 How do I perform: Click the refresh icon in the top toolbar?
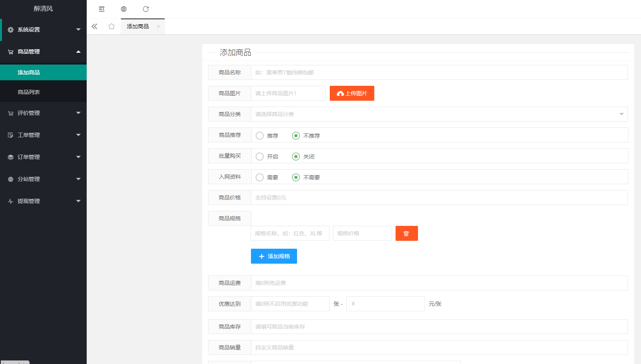tap(146, 9)
